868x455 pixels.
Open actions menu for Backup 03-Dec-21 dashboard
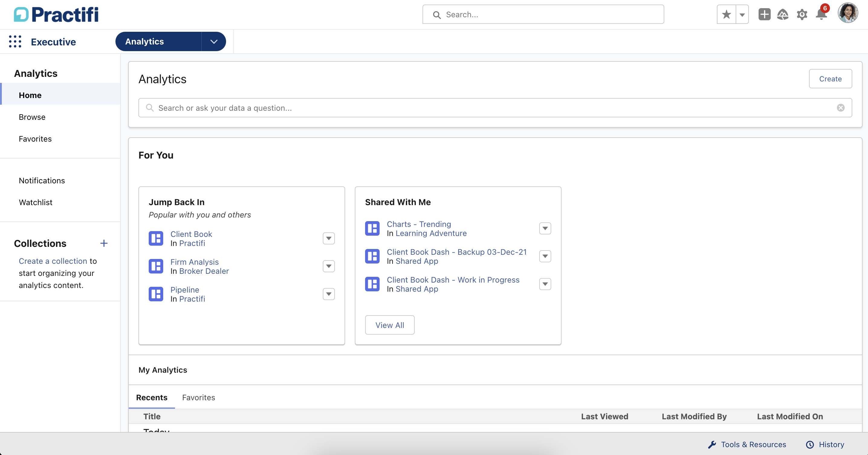pyautogui.click(x=545, y=256)
